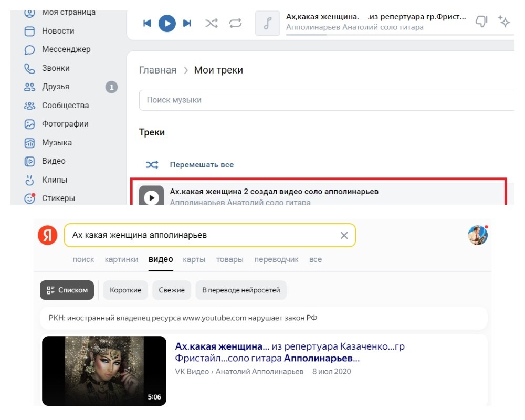The width and height of the screenshot is (525, 420).
Task: Open the все tab in Yandex
Action: [x=316, y=259]
